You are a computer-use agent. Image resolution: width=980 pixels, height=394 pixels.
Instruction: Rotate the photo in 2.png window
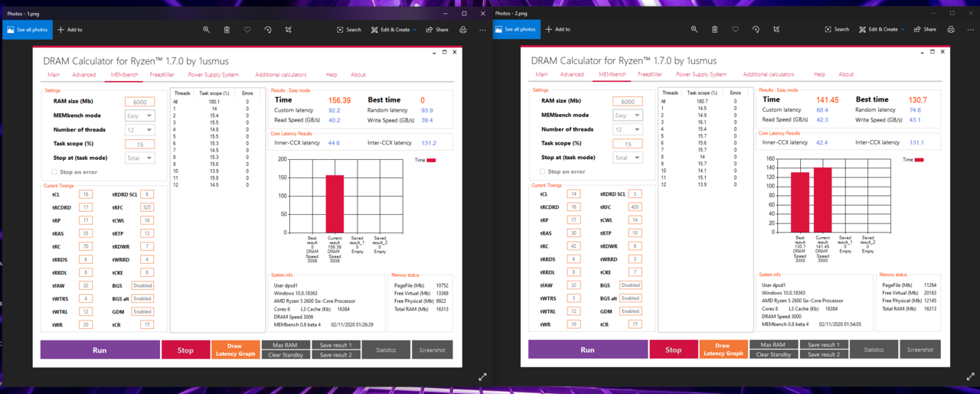[x=756, y=30]
